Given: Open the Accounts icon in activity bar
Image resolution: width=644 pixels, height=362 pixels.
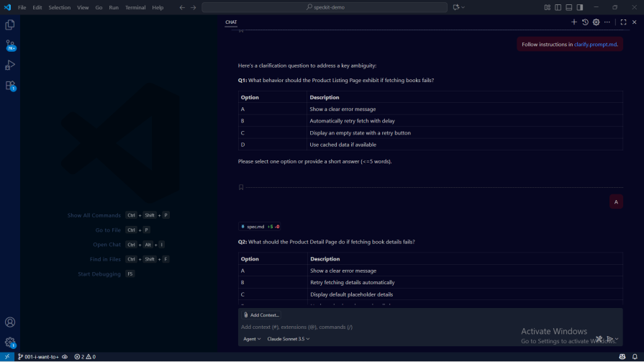Looking at the screenshot, I should click(x=10, y=322).
